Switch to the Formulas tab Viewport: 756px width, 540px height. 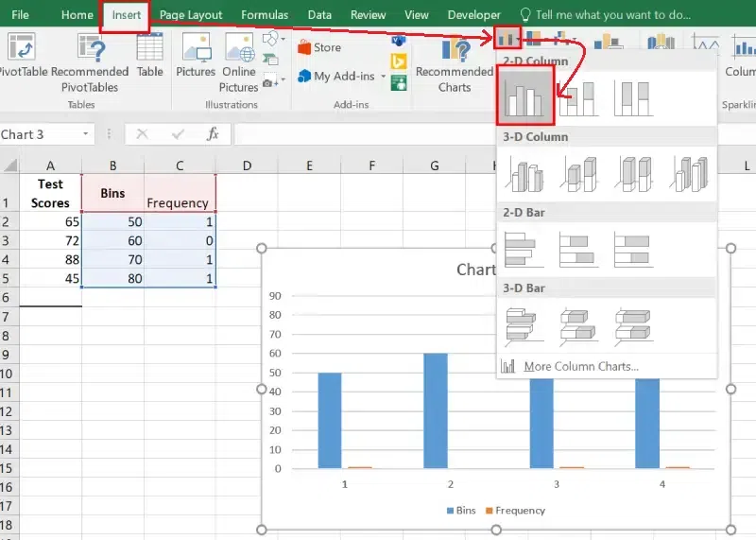(x=265, y=15)
